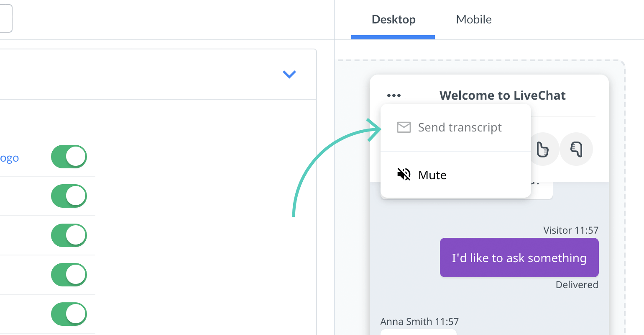This screenshot has width=644, height=335.
Task: Choose Send transcript from the menu
Action: pos(460,127)
